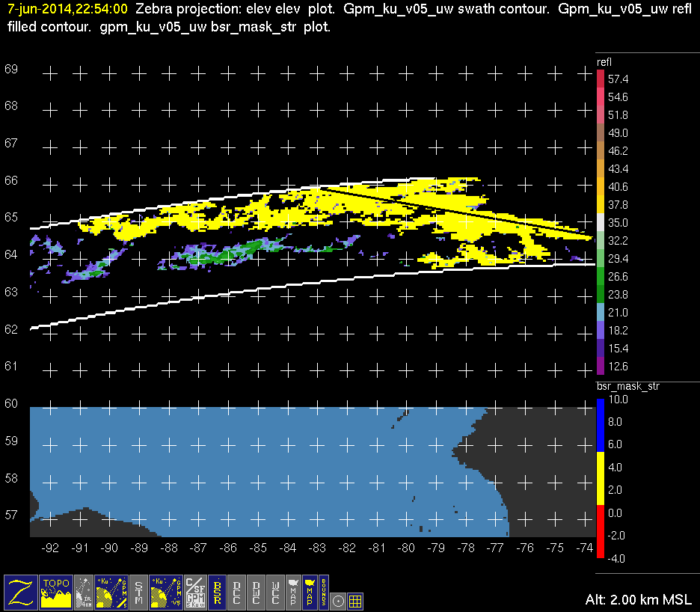
Task: Click the STM icon button
Action: (139, 592)
